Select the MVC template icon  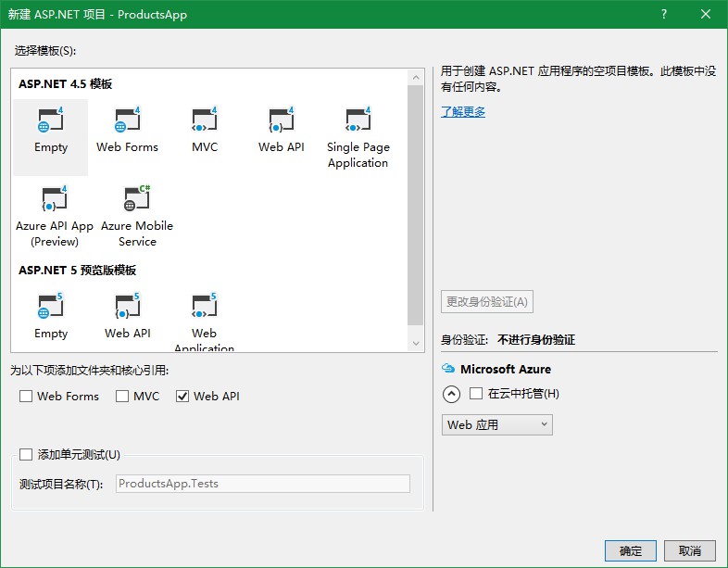pos(204,121)
